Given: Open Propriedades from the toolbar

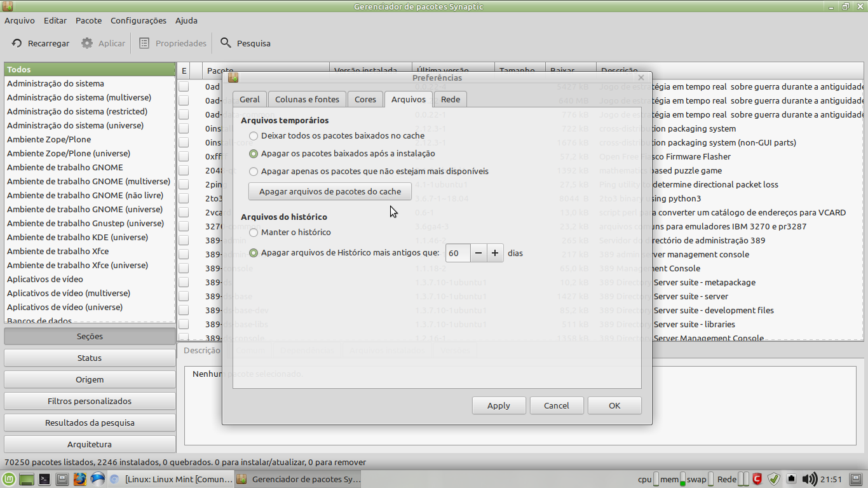Looking at the screenshot, I should (x=173, y=43).
